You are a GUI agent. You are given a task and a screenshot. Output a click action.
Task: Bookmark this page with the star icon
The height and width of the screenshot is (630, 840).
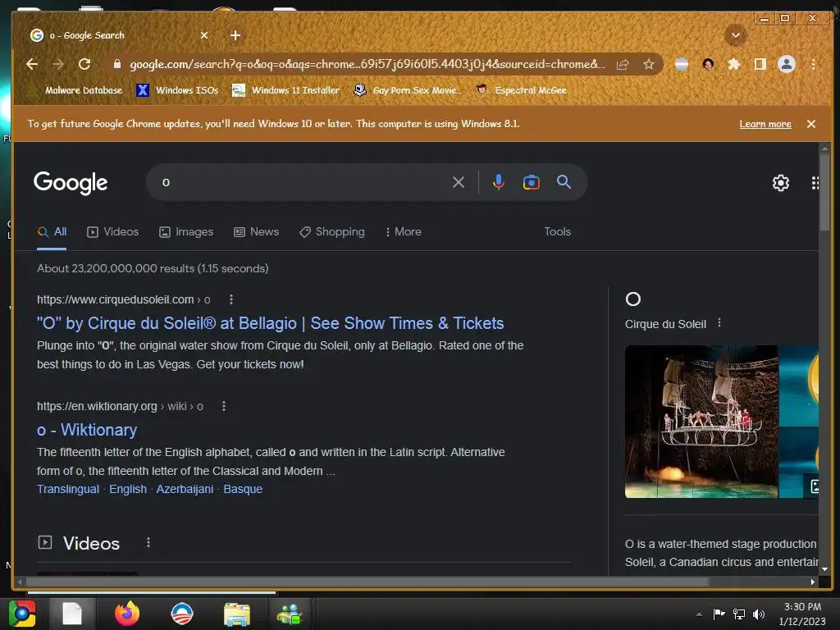[649, 64]
